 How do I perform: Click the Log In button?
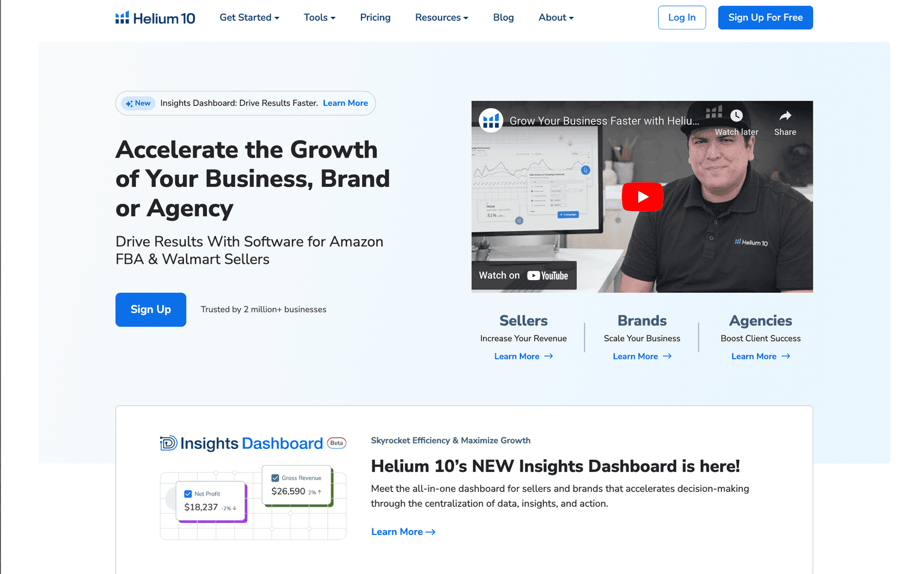point(682,17)
